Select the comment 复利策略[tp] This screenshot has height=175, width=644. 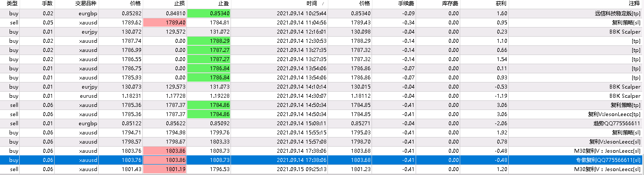pyautogui.click(x=627, y=105)
